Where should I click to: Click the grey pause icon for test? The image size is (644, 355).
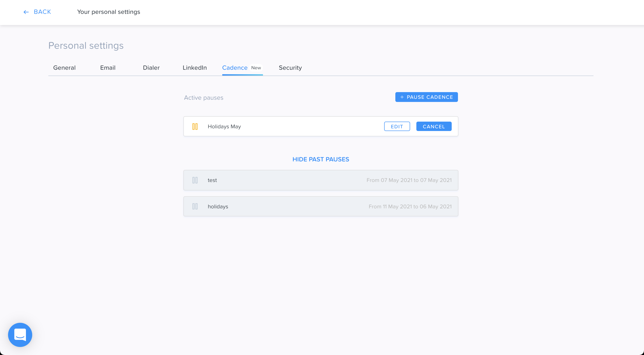(195, 180)
